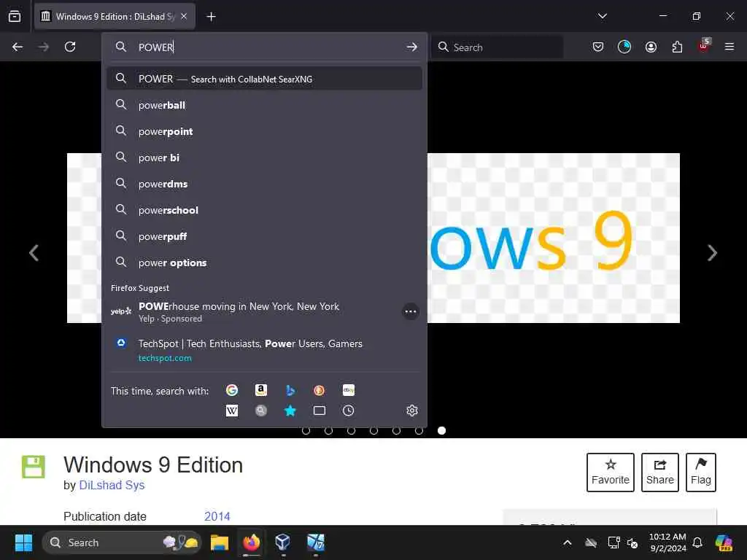
Task: Select the third carousel dot
Action: pos(351,430)
